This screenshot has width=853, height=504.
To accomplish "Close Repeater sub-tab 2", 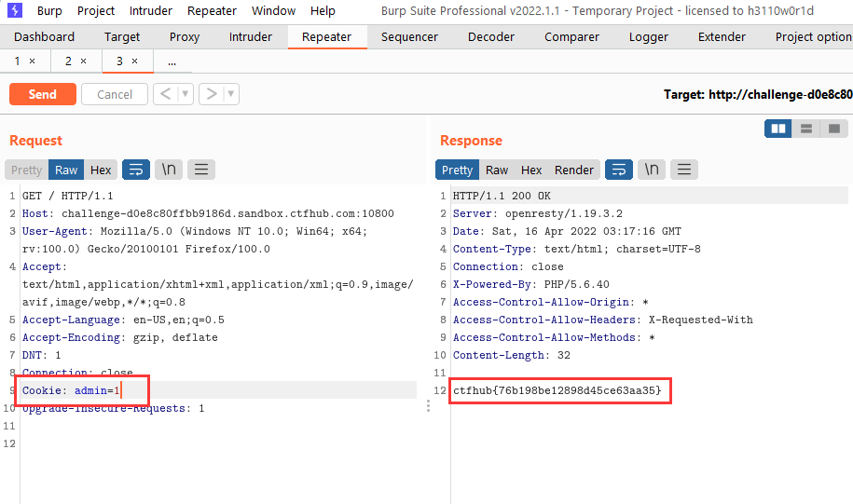I will pos(83,61).
